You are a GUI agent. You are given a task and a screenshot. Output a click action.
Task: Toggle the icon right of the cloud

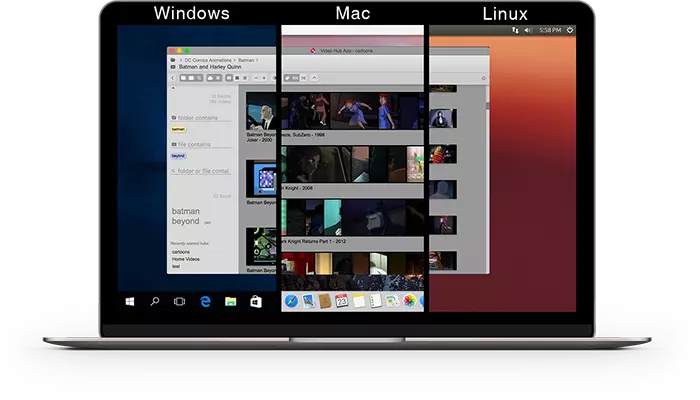pyautogui.click(x=218, y=78)
